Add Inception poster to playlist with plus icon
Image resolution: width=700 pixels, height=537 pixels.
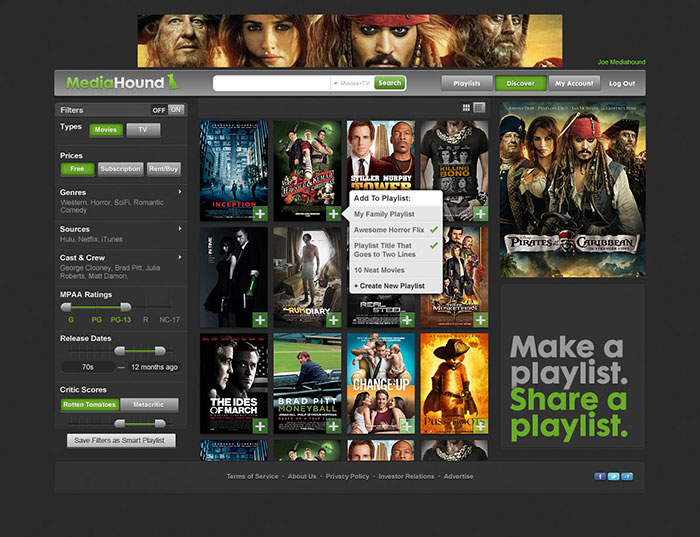pyautogui.click(x=260, y=214)
